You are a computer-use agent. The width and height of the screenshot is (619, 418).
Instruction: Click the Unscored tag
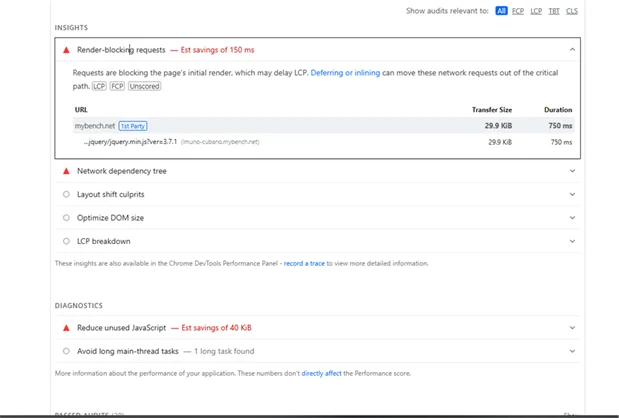144,86
